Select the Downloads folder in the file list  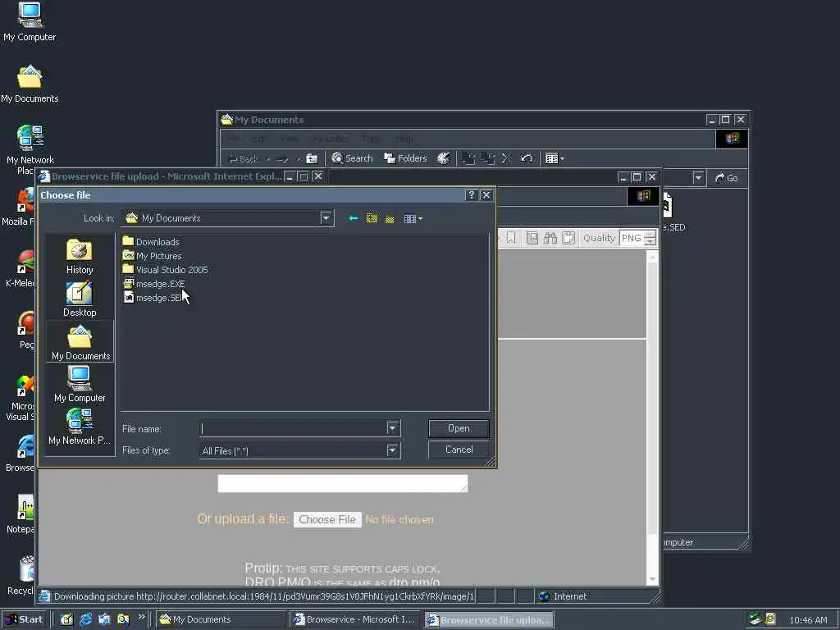pyautogui.click(x=151, y=242)
